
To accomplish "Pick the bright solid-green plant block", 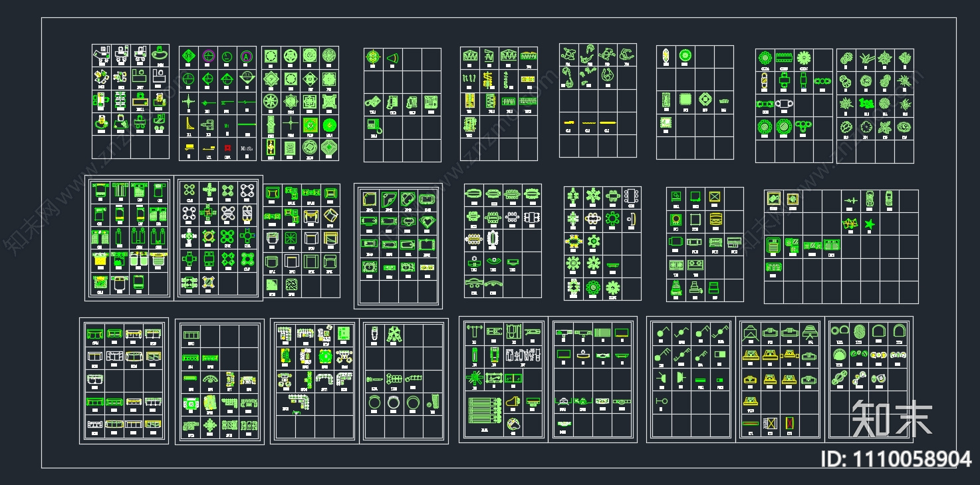I will point(865,103).
